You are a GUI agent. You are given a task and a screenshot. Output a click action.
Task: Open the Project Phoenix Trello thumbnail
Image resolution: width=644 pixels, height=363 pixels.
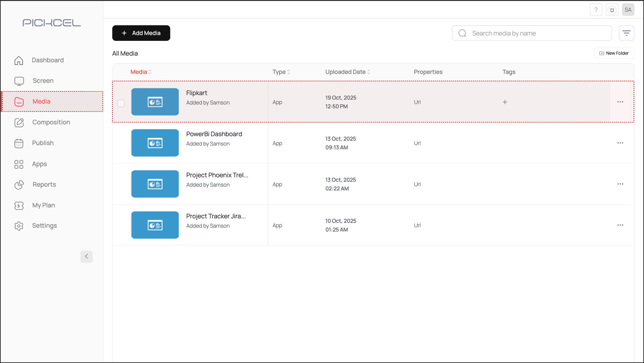(x=155, y=184)
